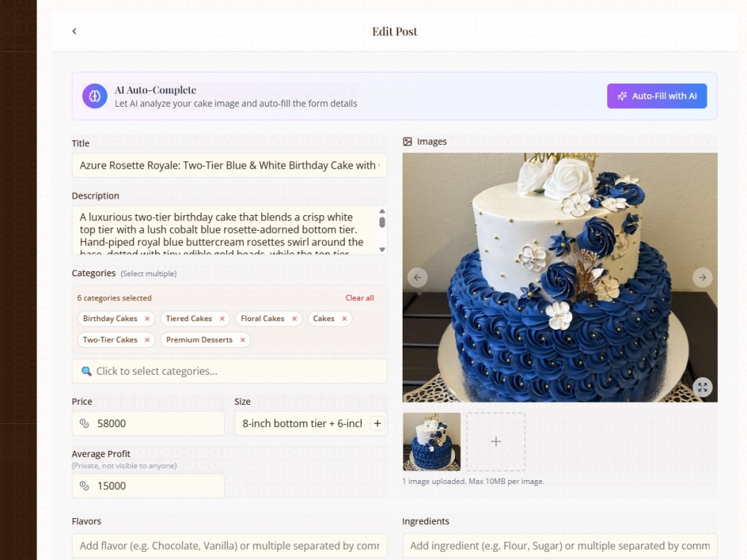Remove the Two-Tier Cakes category tag
Screen dimensions: 747x560
(x=147, y=340)
